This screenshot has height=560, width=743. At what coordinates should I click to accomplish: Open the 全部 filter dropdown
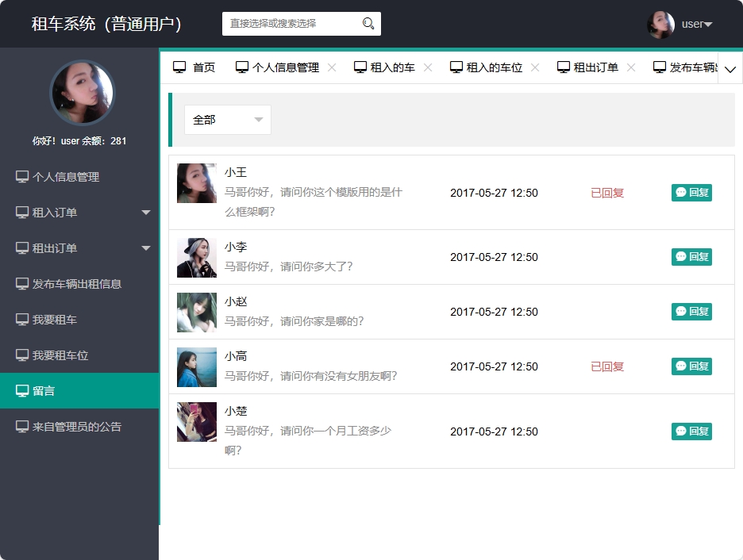[227, 118]
